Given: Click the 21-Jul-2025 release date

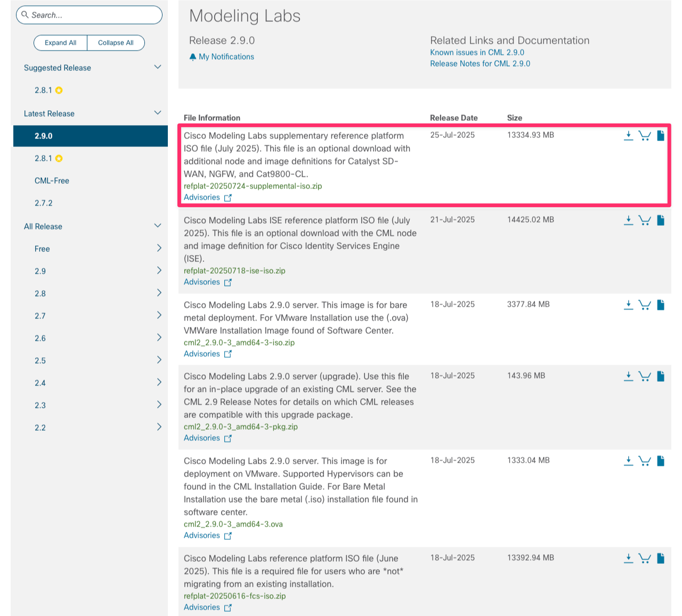Looking at the screenshot, I should (452, 220).
